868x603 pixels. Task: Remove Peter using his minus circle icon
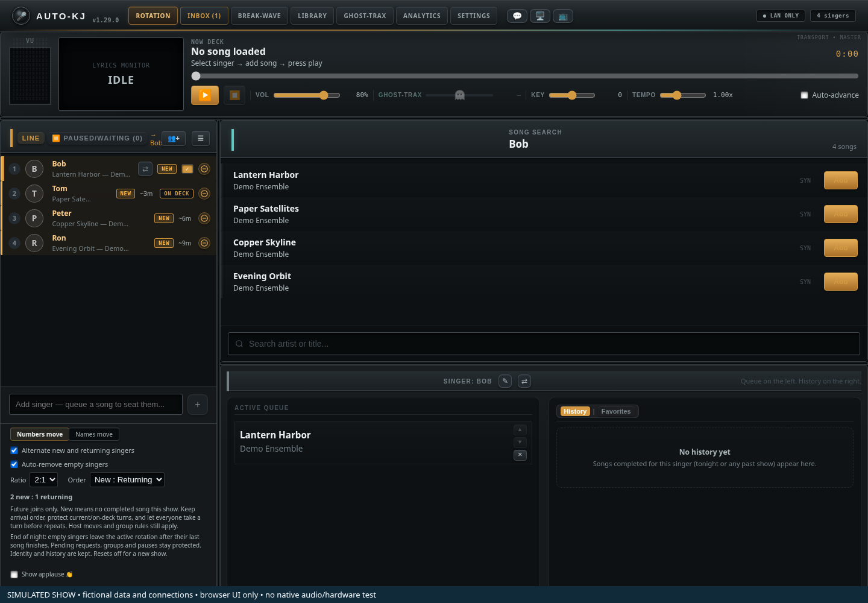(204, 218)
